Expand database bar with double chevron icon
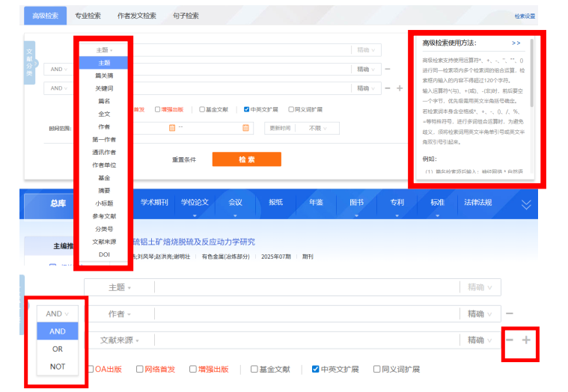 526,204
